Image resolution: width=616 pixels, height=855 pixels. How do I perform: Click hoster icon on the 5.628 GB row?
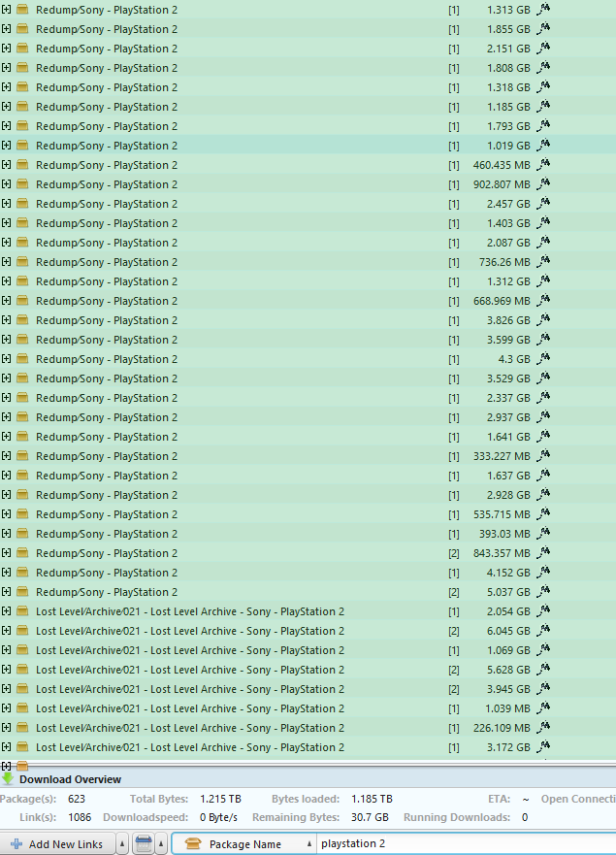(x=543, y=669)
